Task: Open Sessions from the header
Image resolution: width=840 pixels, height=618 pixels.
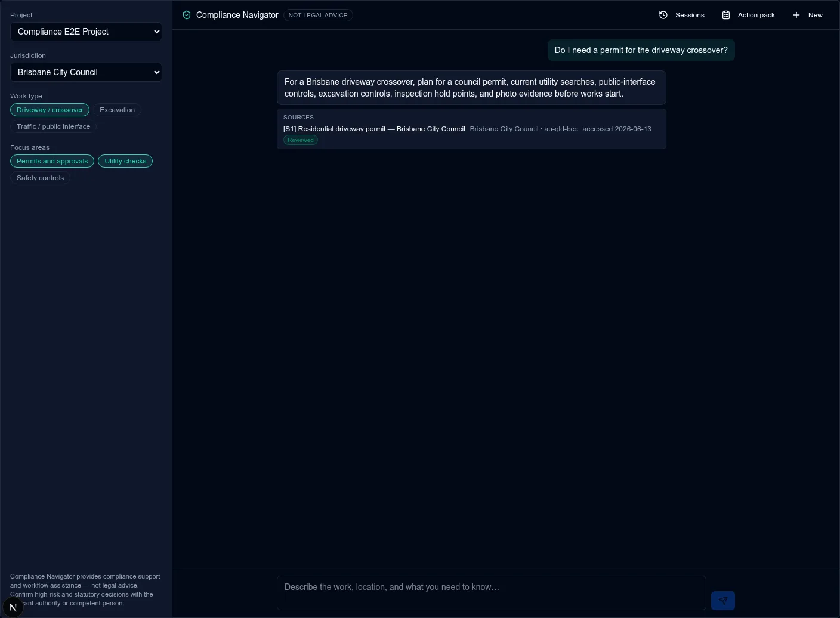Action: pyautogui.click(x=682, y=15)
